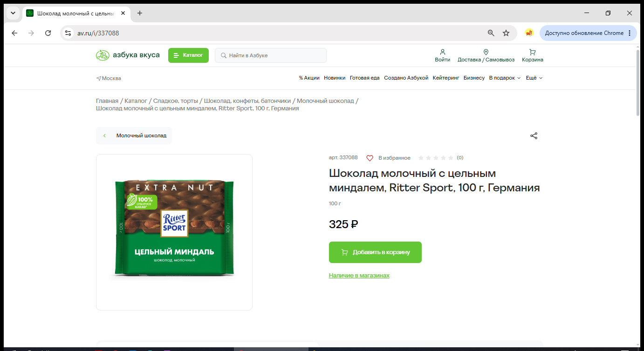Screen dimensions: 644x351
Task: Expand the В подарок dropdown
Action: click(x=505, y=78)
